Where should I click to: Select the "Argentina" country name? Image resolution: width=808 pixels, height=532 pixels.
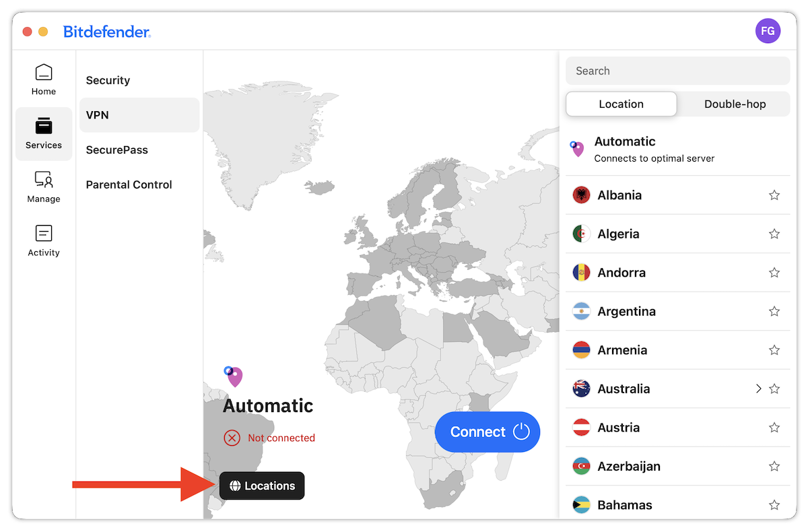pos(626,311)
